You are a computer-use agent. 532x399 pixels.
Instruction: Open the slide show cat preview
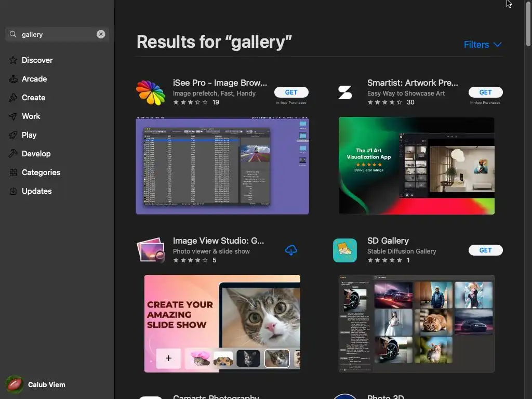[222, 324]
